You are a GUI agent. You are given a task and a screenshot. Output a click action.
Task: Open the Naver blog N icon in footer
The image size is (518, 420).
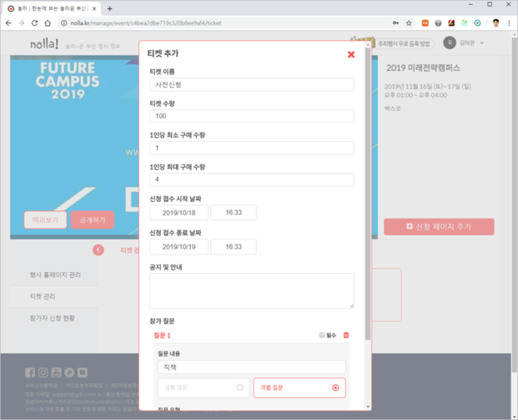(x=82, y=372)
